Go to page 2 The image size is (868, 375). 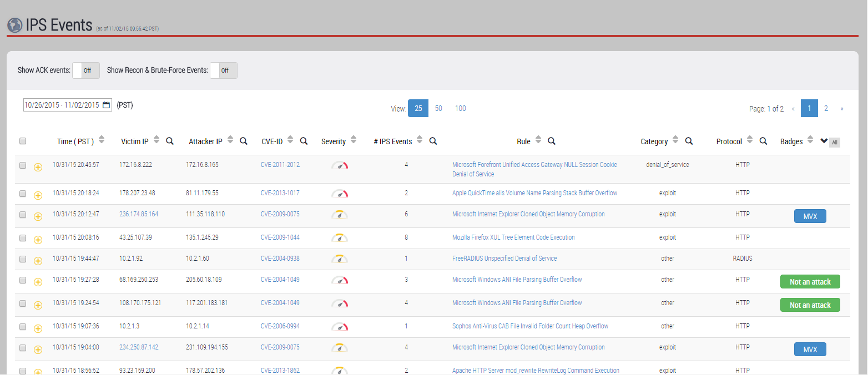tap(826, 108)
